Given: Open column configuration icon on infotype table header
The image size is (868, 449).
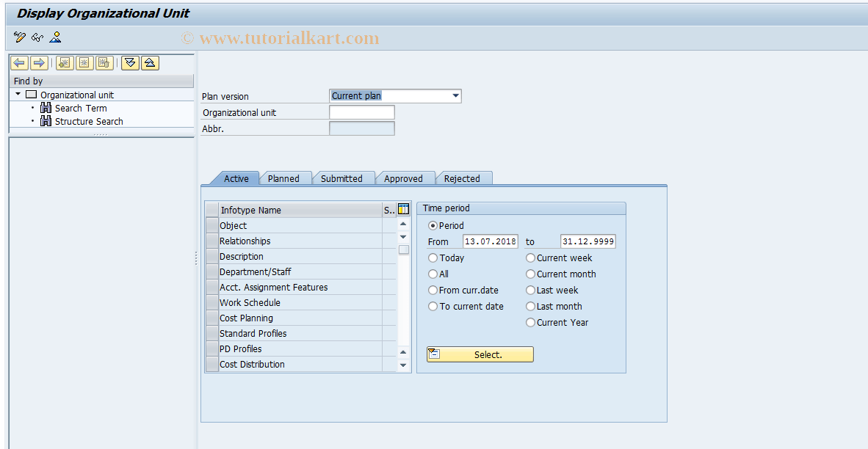Looking at the screenshot, I should (402, 210).
